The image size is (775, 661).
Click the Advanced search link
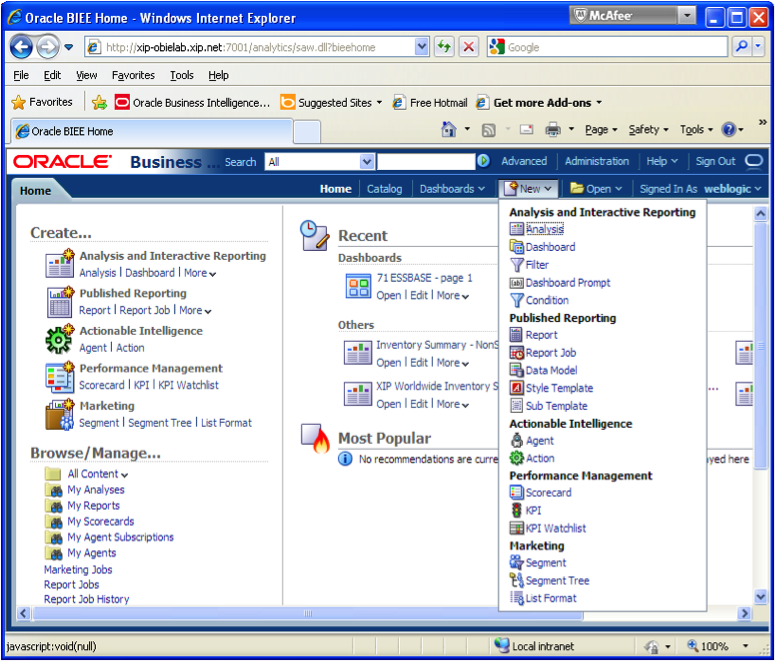pos(524,161)
